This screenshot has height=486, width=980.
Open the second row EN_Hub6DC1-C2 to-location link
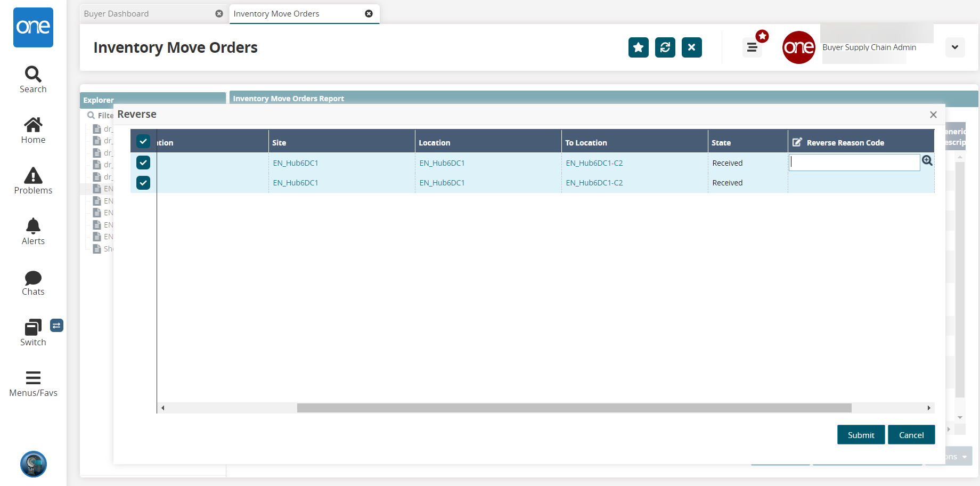pyautogui.click(x=594, y=183)
